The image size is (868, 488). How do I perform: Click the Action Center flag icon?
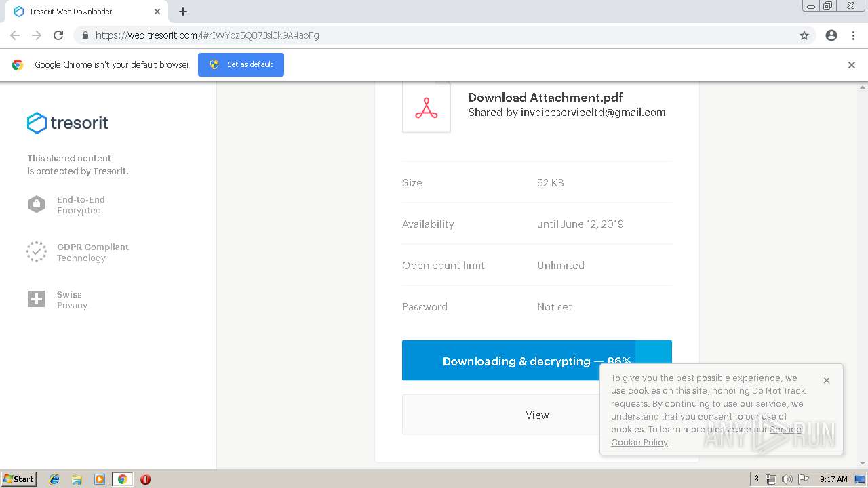(804, 479)
